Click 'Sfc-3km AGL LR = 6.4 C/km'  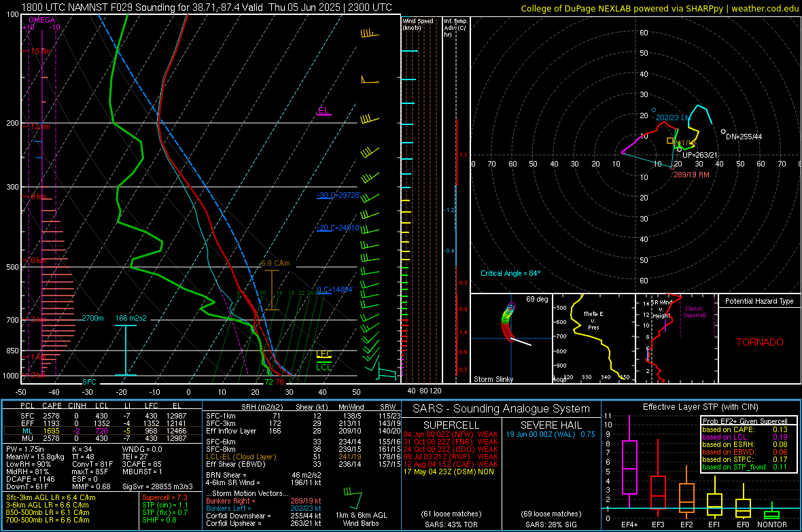coord(51,497)
